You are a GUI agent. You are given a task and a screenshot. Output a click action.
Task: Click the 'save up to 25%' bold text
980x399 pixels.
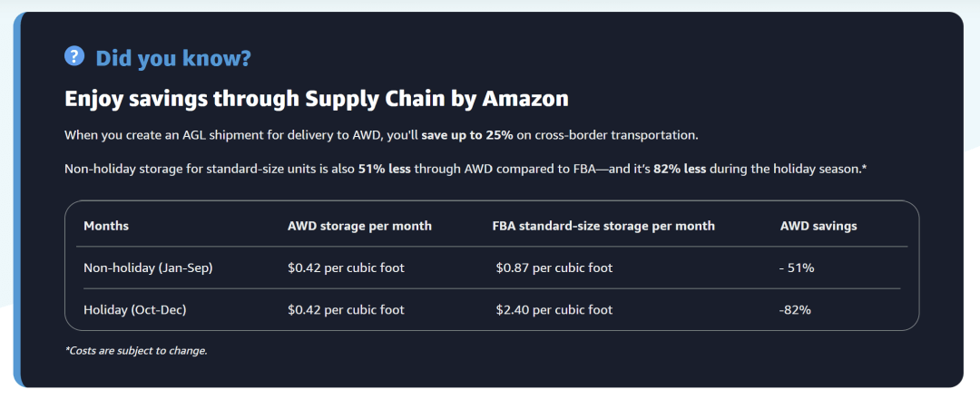pyautogui.click(x=467, y=135)
